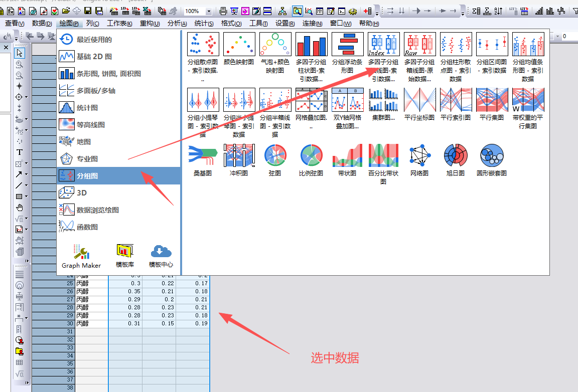Image resolution: width=578 pixels, height=392 pixels.
Task: Close the left docked panel
Action: coord(6,47)
